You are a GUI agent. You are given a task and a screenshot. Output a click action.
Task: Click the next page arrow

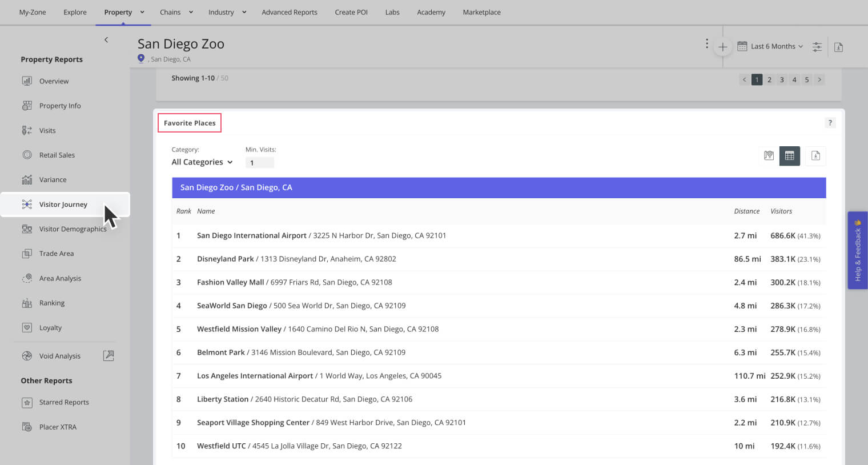[x=819, y=80]
